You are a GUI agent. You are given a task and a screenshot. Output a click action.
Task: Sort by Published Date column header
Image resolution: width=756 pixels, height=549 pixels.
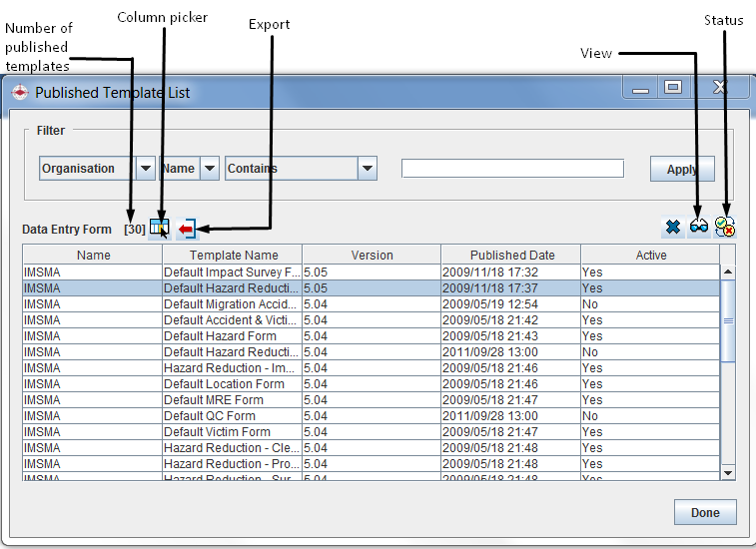tap(511, 256)
